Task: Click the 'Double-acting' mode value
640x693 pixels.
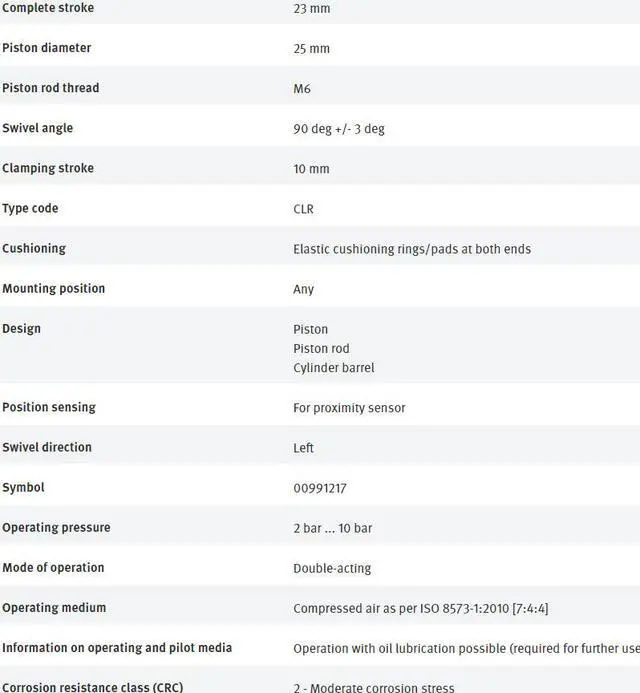Action: 332,568
